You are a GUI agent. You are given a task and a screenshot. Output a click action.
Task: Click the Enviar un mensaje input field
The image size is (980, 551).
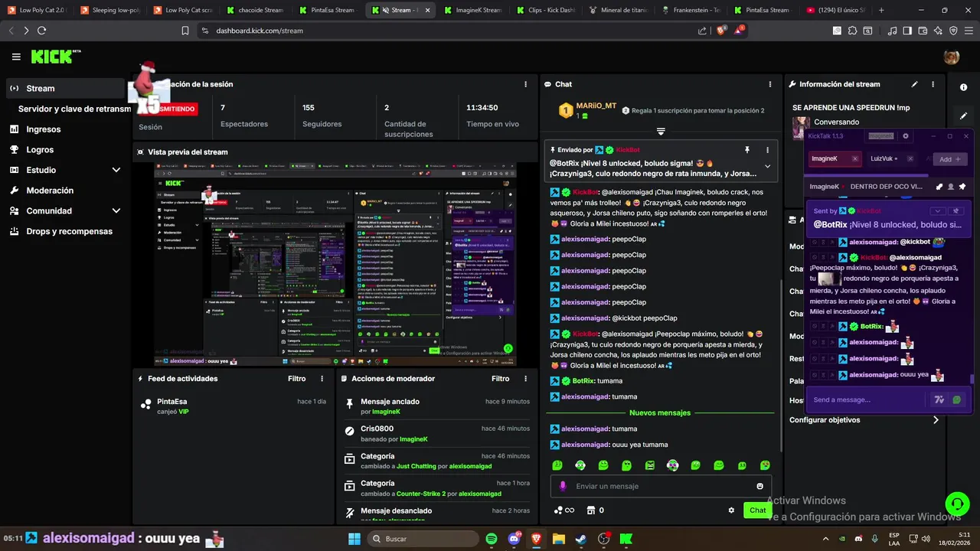[662, 486]
